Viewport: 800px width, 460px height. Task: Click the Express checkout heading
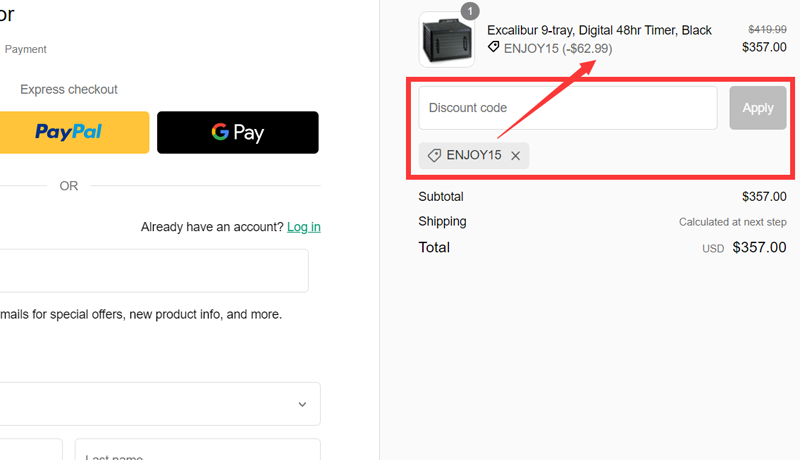click(69, 89)
